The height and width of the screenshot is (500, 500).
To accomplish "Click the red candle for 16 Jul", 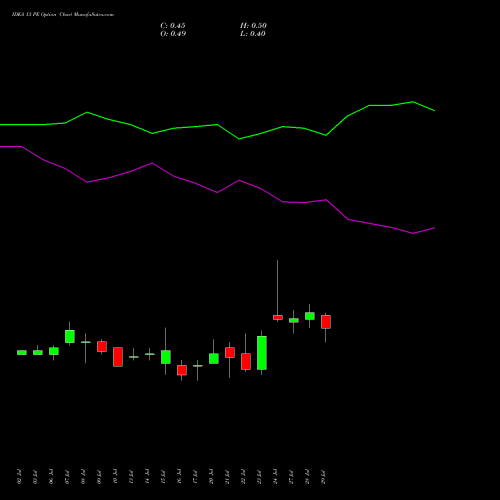I will pos(182,370).
